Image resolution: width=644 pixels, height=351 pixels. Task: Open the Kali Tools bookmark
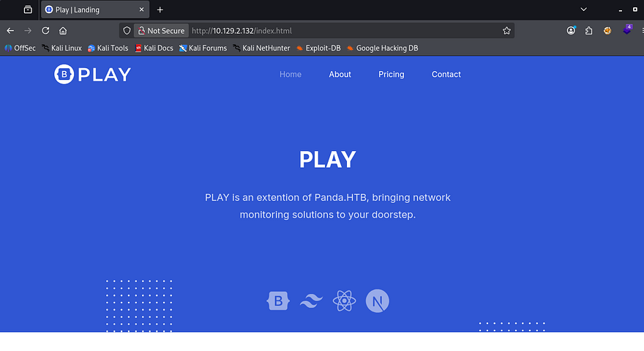point(108,48)
